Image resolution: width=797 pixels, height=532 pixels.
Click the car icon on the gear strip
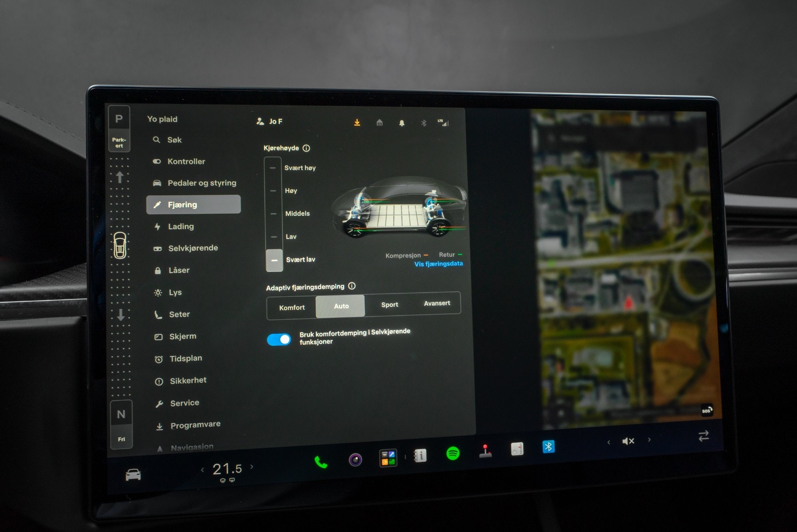click(x=120, y=245)
